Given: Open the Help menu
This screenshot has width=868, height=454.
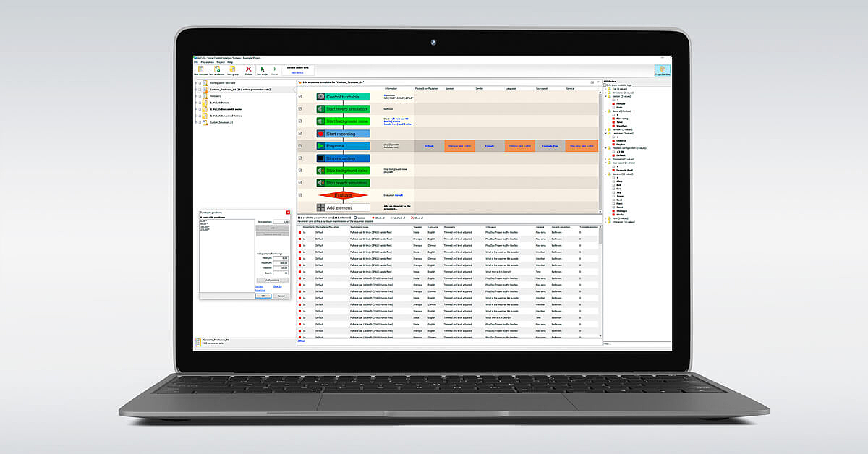Looking at the screenshot, I should pos(230,62).
